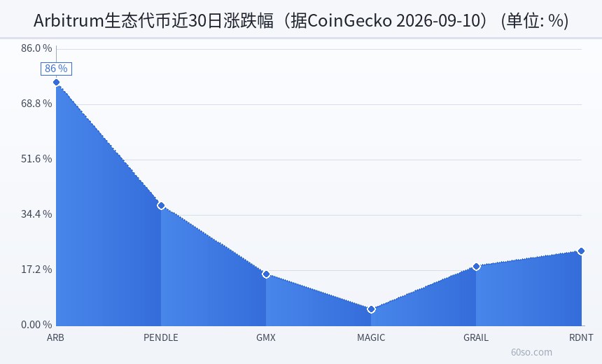602x364 pixels.
Task: Select the GMX axis label
Action: 266,337
